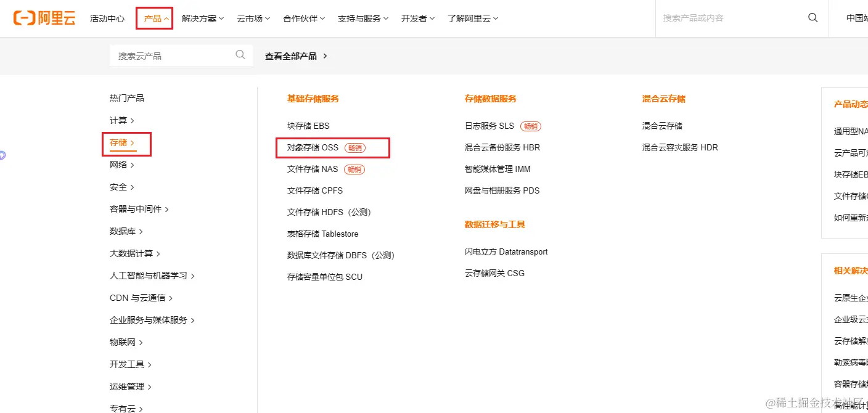Image resolution: width=868 pixels, height=413 pixels.
Task: Open the 闪电立方 Datatransport link
Action: point(506,251)
